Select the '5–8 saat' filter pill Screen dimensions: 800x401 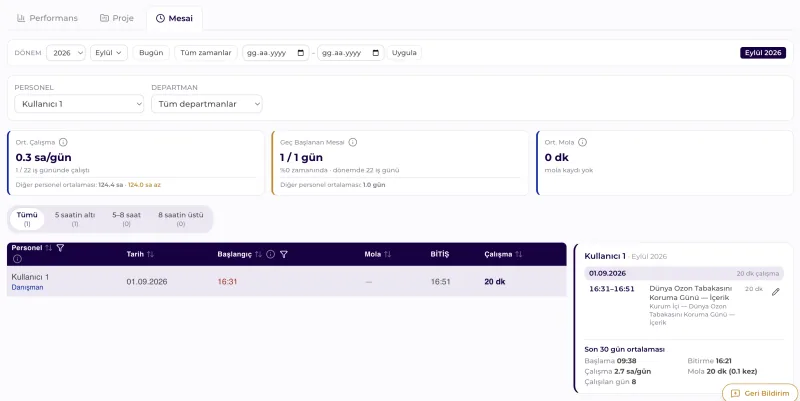pos(127,219)
